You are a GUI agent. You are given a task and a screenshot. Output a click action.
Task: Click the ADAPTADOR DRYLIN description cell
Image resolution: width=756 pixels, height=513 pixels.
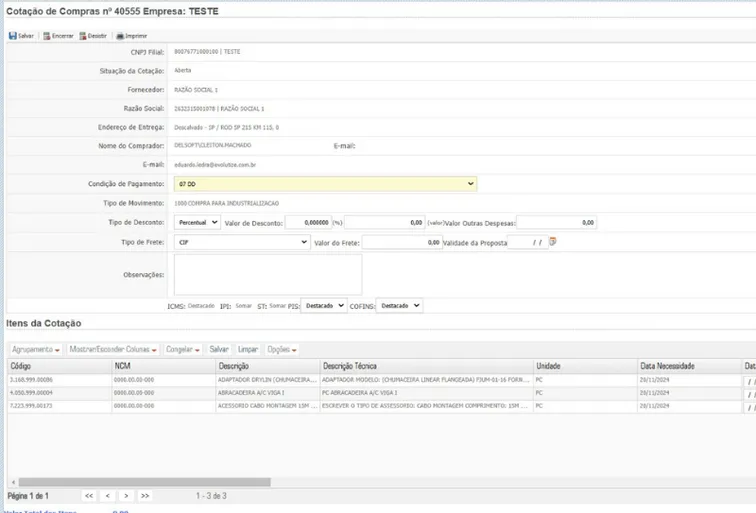[268, 380]
